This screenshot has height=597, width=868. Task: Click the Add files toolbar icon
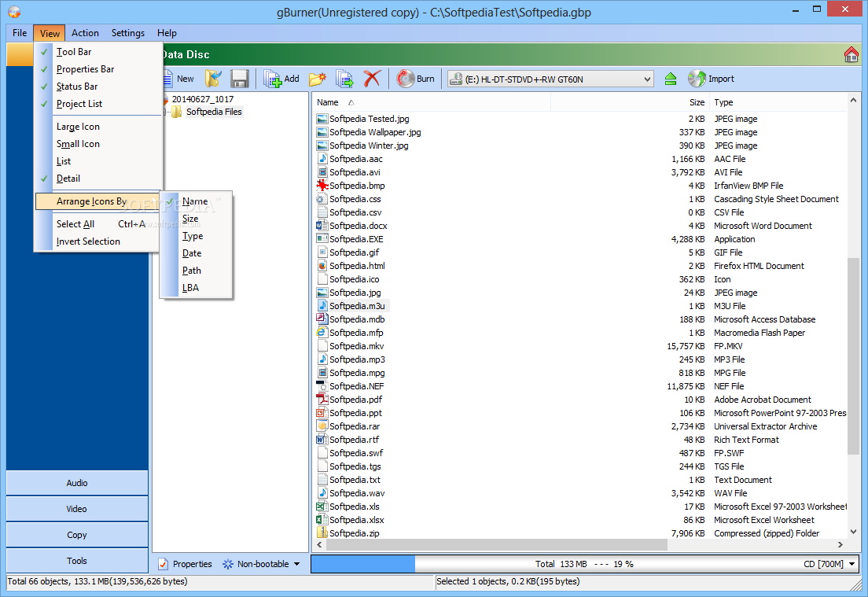click(273, 79)
